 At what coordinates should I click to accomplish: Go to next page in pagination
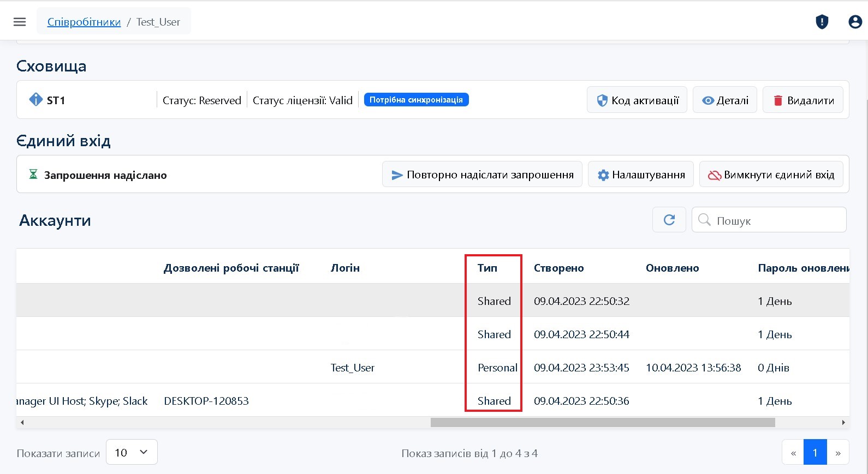coord(837,452)
